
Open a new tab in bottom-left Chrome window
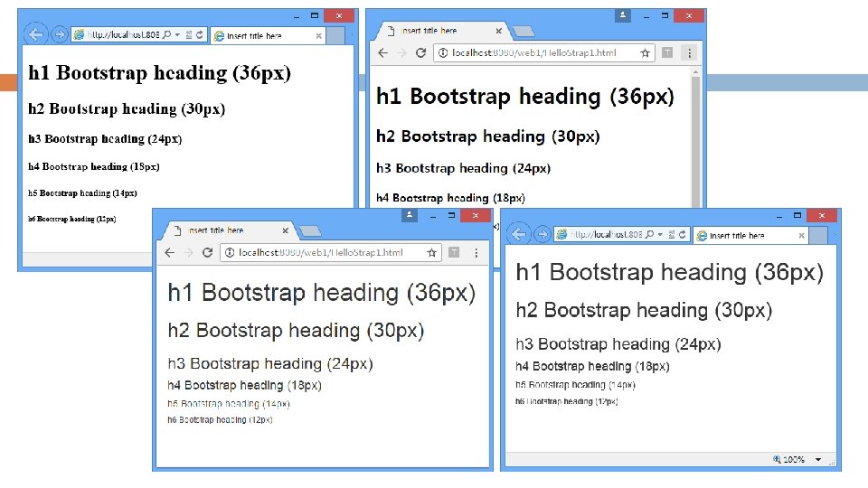coord(310,230)
